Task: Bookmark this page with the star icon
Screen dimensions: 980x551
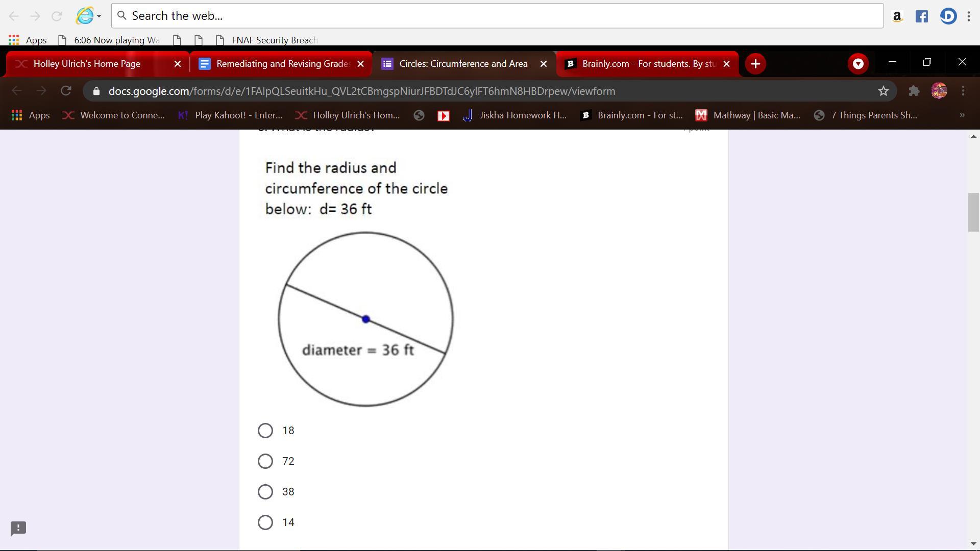Action: coord(883,91)
